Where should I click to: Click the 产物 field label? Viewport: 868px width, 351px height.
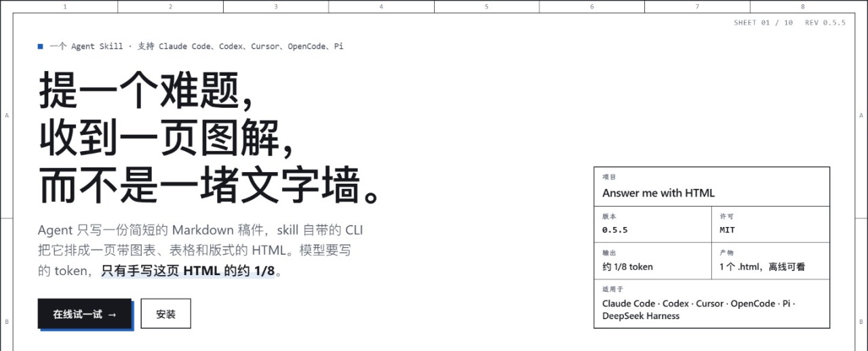(726, 253)
